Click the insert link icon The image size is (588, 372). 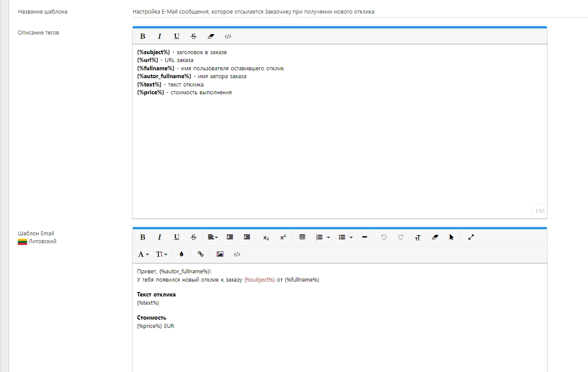[x=201, y=254]
